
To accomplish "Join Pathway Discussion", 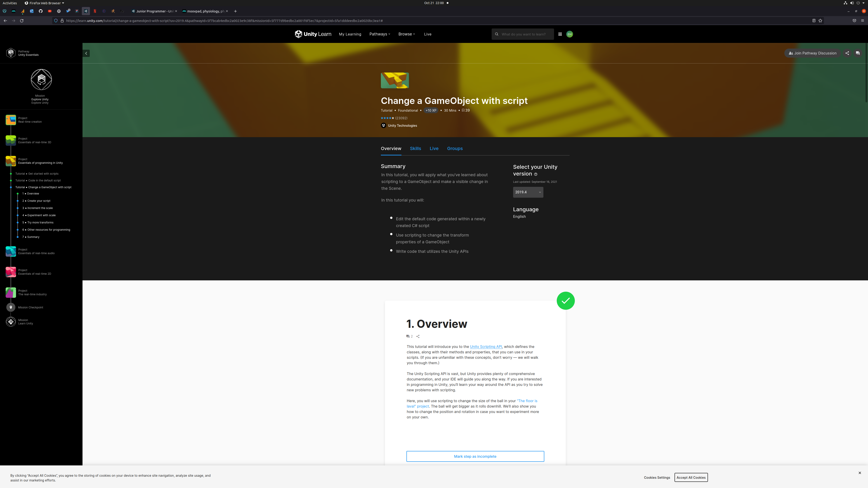I will [812, 53].
